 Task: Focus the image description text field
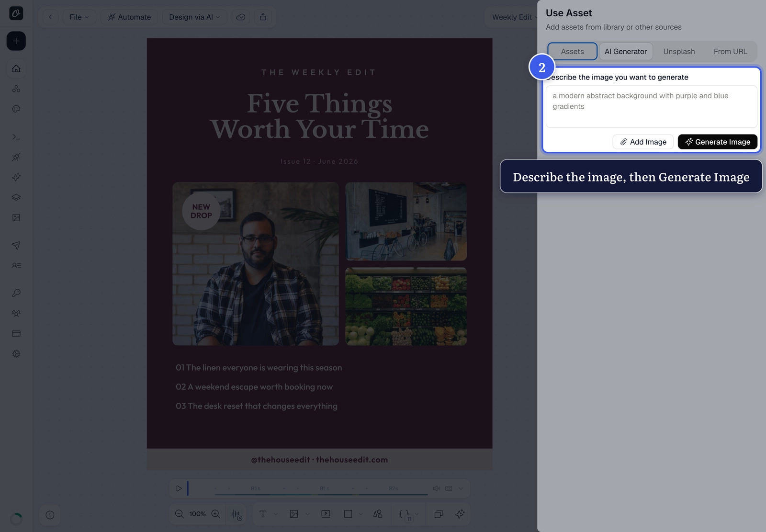pos(651,106)
